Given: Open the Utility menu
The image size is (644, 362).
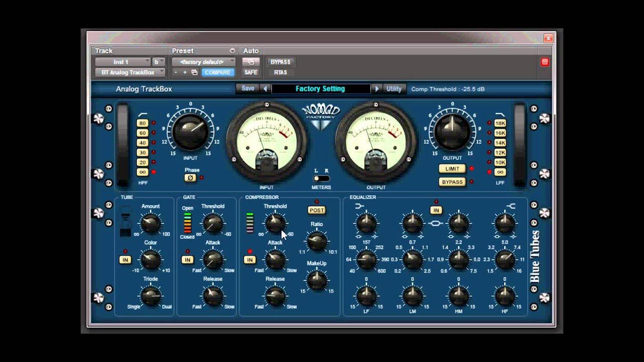Looking at the screenshot, I should coord(394,89).
